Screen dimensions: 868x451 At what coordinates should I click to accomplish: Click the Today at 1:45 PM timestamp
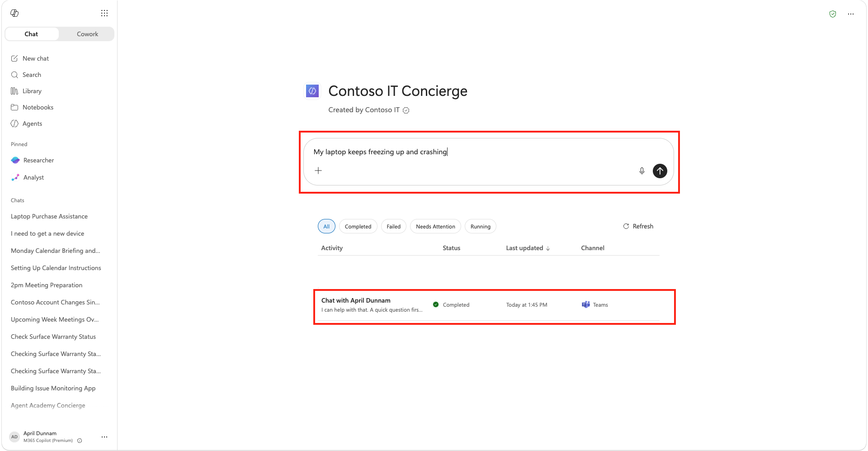click(x=527, y=305)
